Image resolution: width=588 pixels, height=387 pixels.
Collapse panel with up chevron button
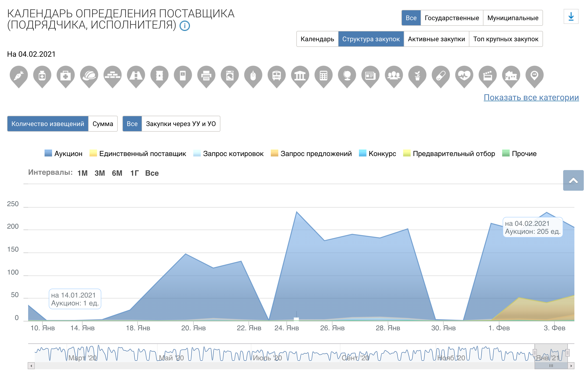click(573, 181)
